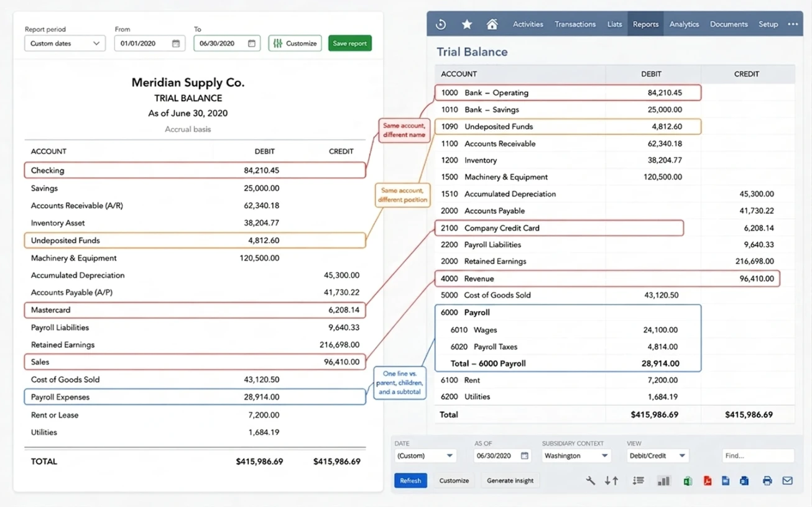The width and height of the screenshot is (812, 507).
Task: Click Inventory Asset in the left report
Action: 58,223
